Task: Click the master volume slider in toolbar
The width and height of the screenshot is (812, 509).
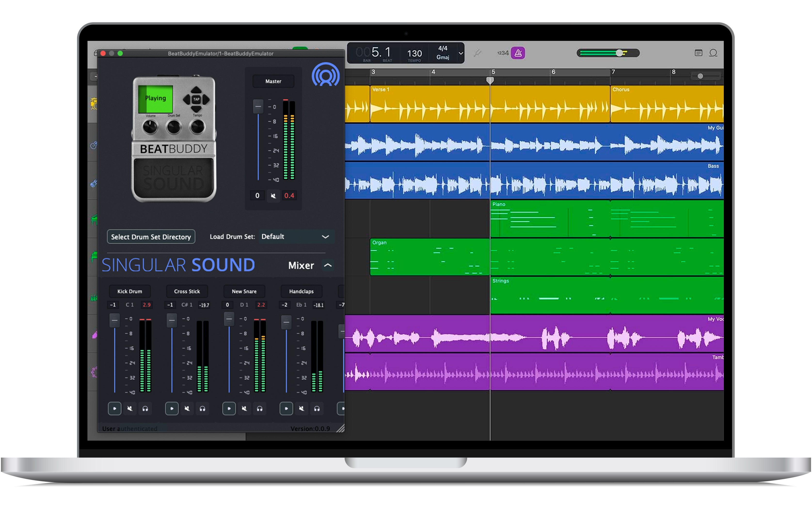Action: 619,53
